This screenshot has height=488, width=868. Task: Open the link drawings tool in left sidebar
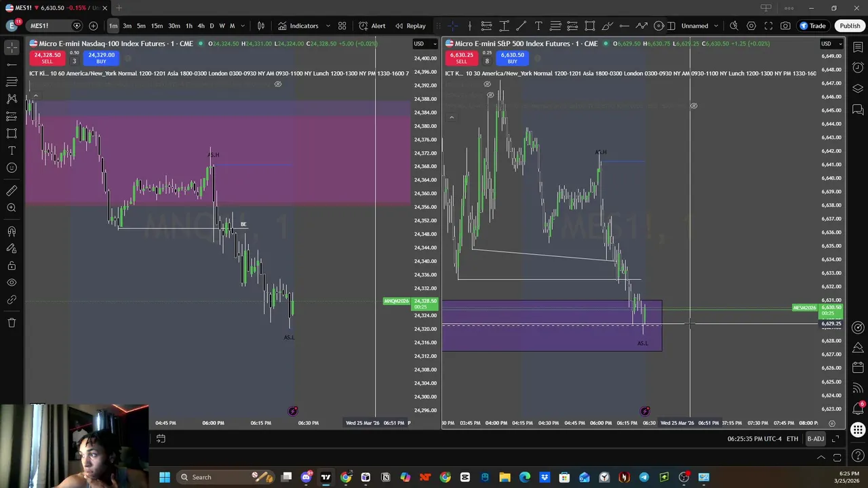[12, 300]
